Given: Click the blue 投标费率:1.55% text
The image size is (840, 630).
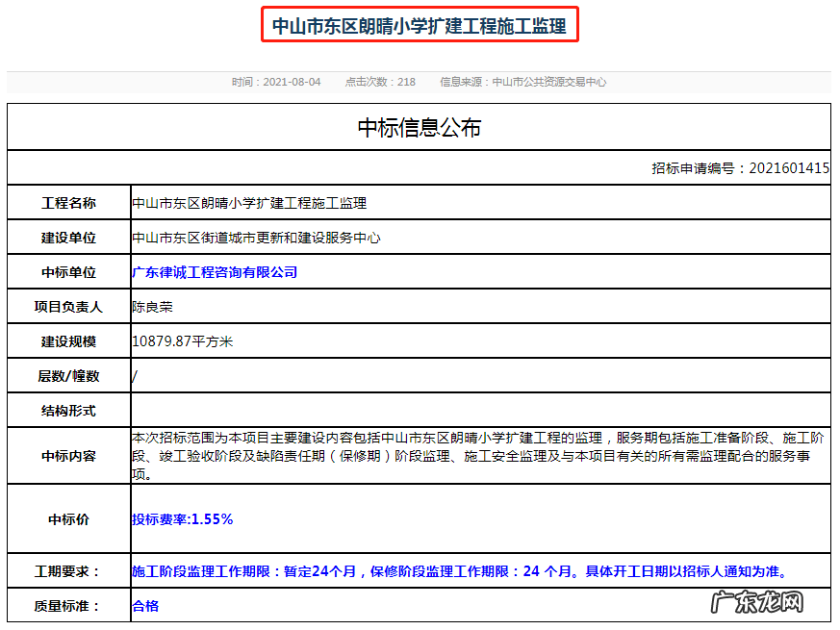Looking at the screenshot, I should pos(181,518).
